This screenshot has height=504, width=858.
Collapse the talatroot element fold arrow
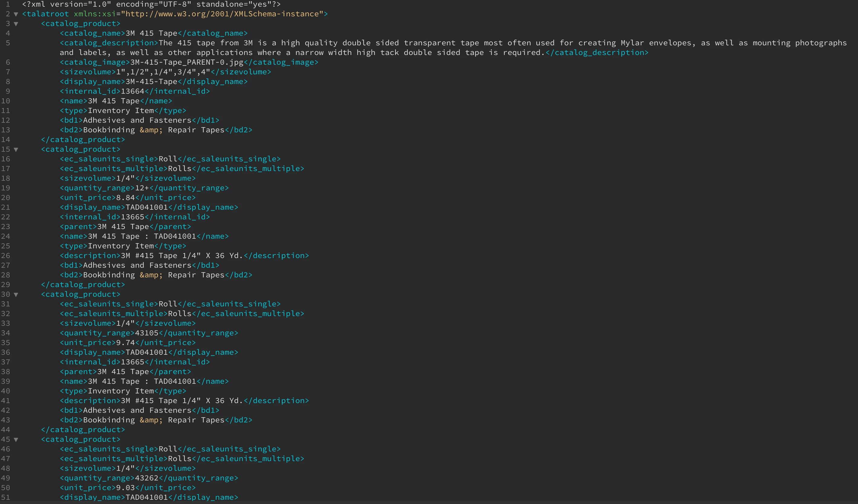point(16,14)
